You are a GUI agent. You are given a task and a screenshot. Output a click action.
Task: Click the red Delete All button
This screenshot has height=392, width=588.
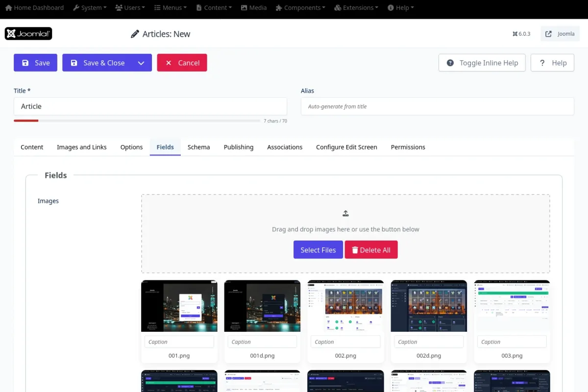[371, 250]
